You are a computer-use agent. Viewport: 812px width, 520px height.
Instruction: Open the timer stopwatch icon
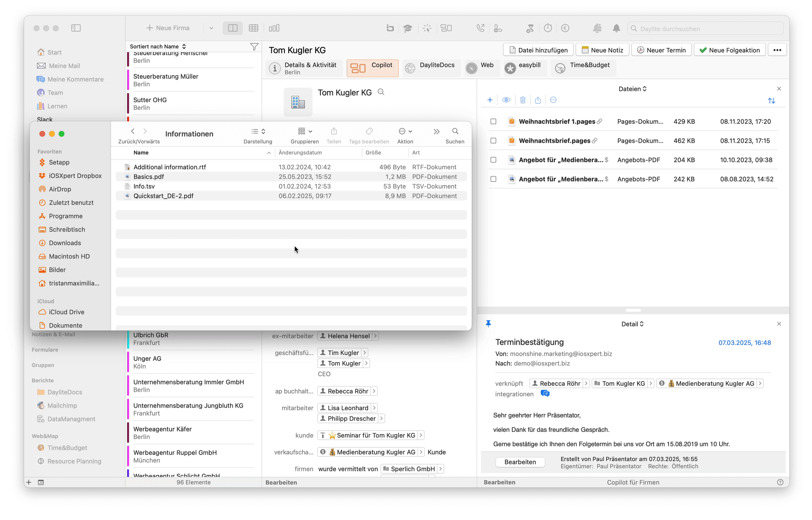(547, 28)
